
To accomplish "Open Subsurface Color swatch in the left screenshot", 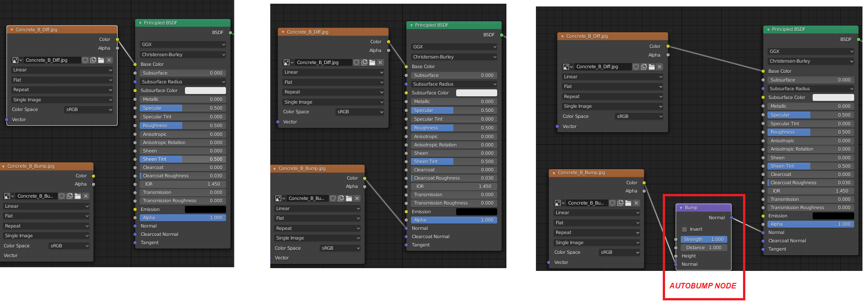I will click(x=205, y=91).
